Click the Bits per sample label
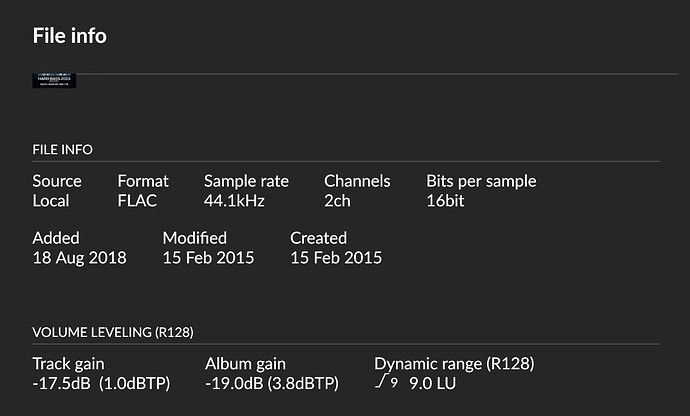The height and width of the screenshot is (416, 690). coord(481,181)
